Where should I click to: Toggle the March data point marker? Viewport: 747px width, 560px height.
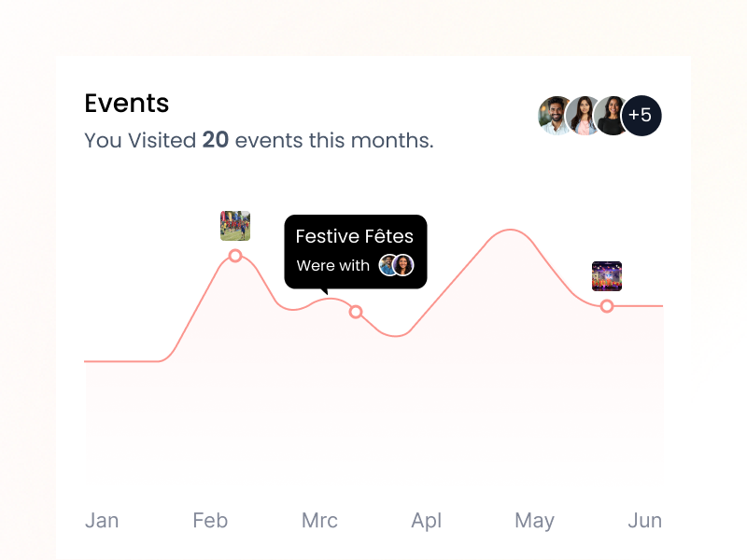[x=356, y=313]
